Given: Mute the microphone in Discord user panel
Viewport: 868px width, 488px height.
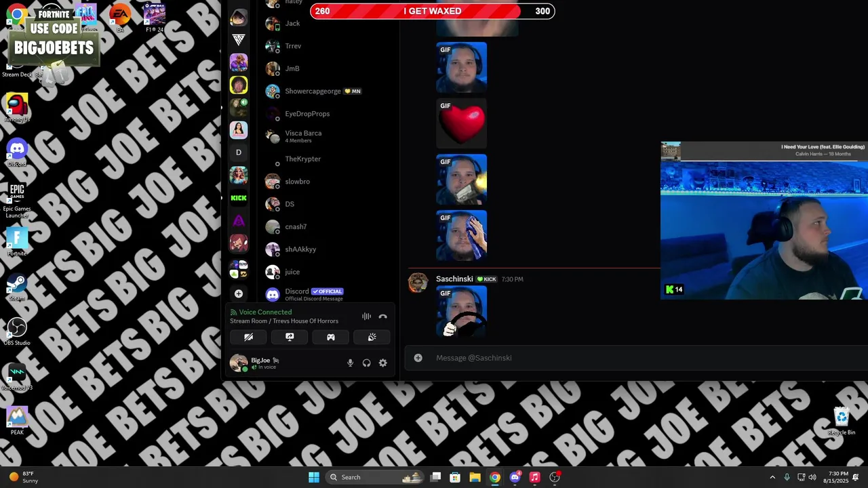Looking at the screenshot, I should pos(350,363).
